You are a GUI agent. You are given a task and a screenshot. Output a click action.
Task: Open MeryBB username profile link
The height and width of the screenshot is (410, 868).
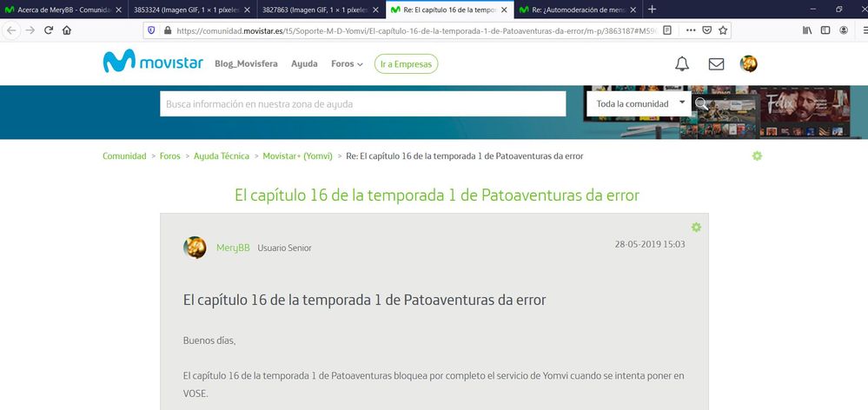tap(233, 248)
